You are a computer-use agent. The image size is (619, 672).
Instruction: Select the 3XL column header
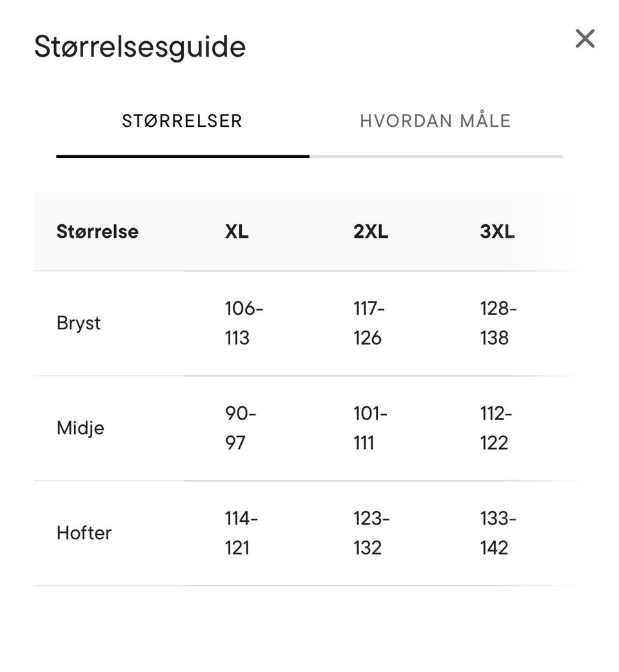coord(497,231)
